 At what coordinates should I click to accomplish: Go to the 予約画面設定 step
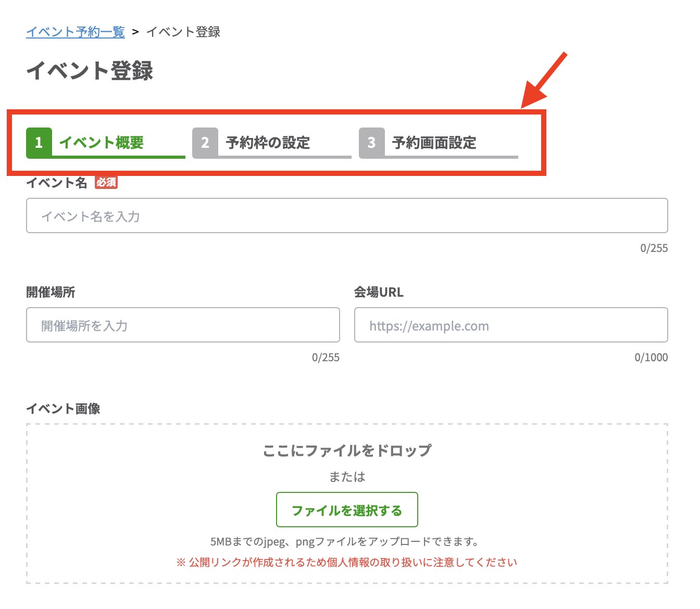coord(434,143)
